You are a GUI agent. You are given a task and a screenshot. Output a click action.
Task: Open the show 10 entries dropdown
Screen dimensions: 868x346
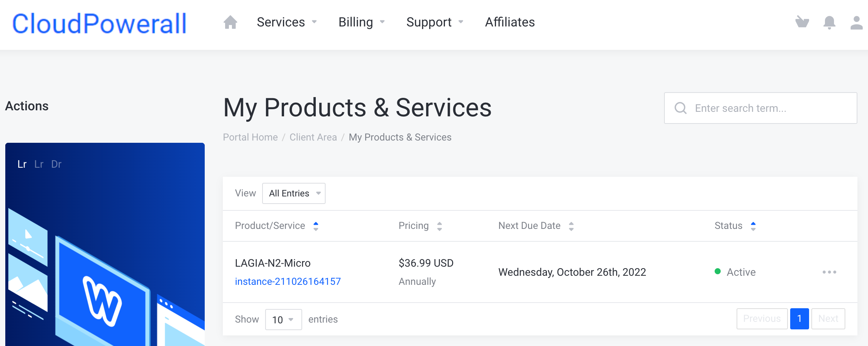click(x=283, y=320)
